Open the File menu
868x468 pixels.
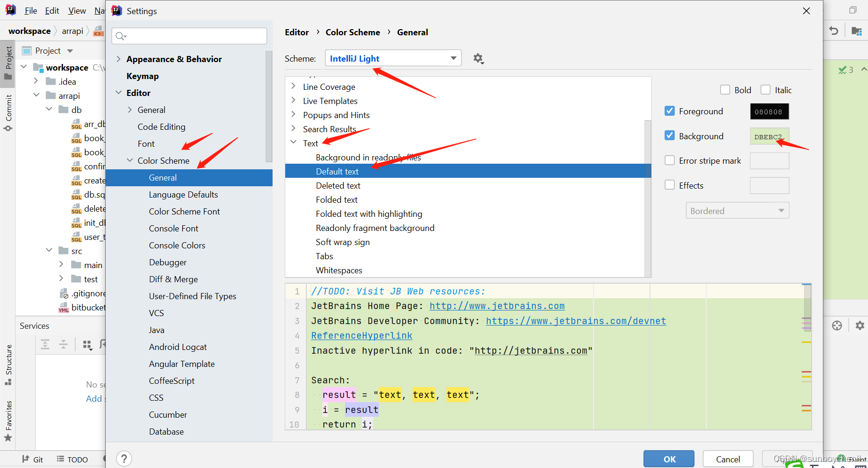click(x=31, y=11)
